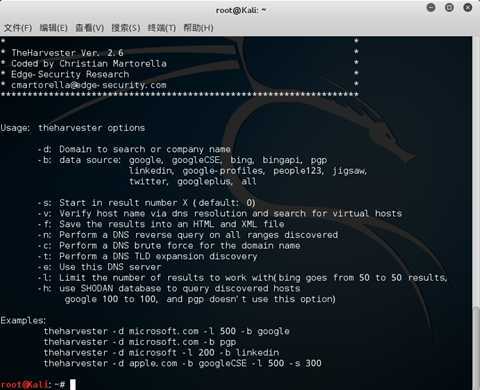Maximize the root@Kali terminal window

point(449,7)
